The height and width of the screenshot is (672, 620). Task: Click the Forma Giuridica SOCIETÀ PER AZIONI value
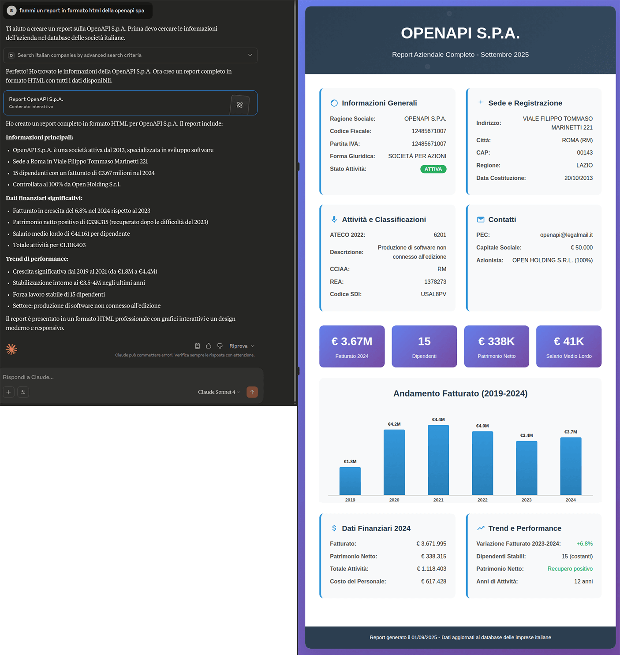point(417,156)
